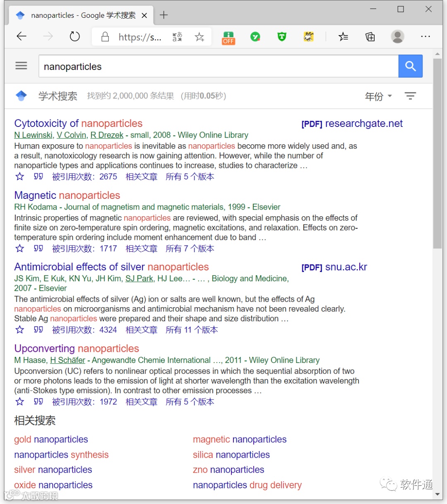Click the Google Scholar logo icon
The image size is (447, 504).
21,96
